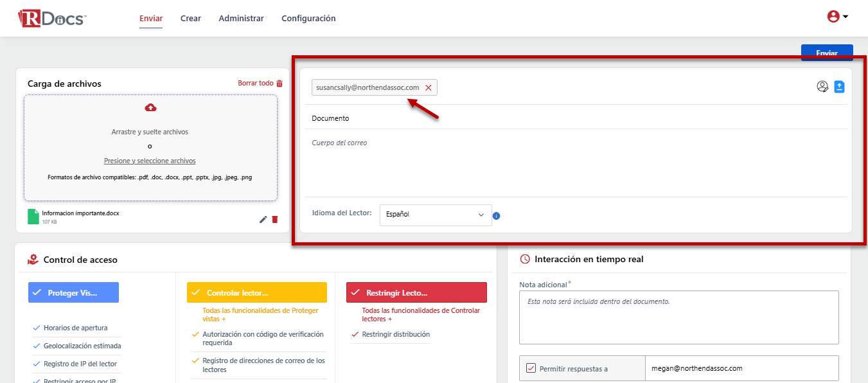Click the Presione y seleccione archivos link
868x383 pixels.
[x=150, y=161]
